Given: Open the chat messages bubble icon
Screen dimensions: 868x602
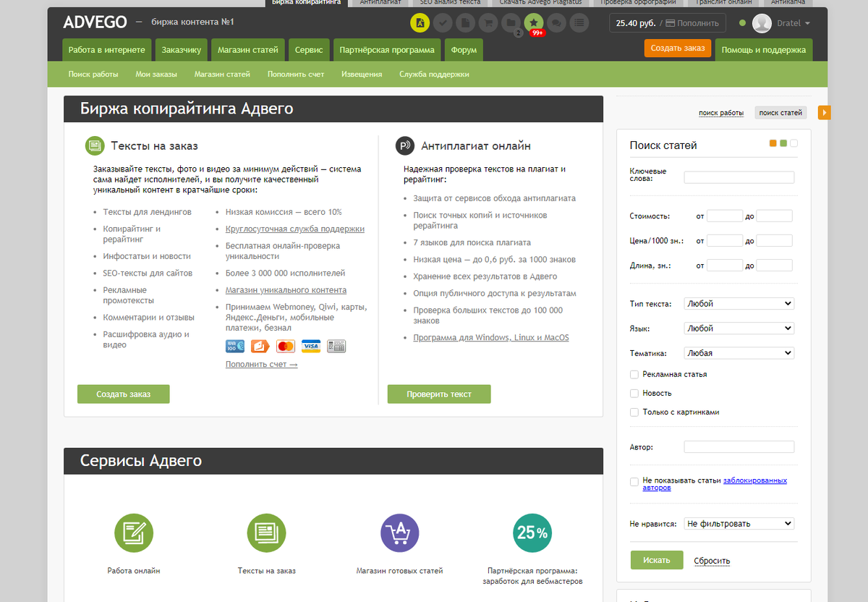Looking at the screenshot, I should click(x=556, y=23).
